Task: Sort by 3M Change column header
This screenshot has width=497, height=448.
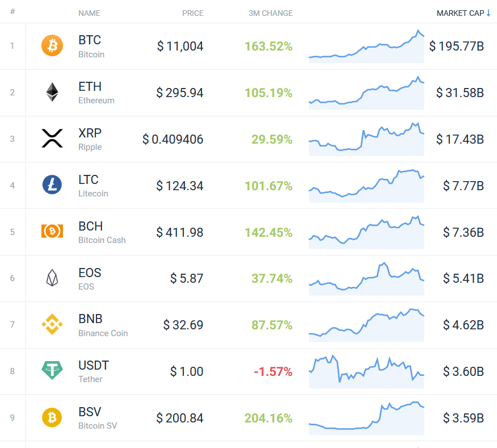Action: coord(271,13)
